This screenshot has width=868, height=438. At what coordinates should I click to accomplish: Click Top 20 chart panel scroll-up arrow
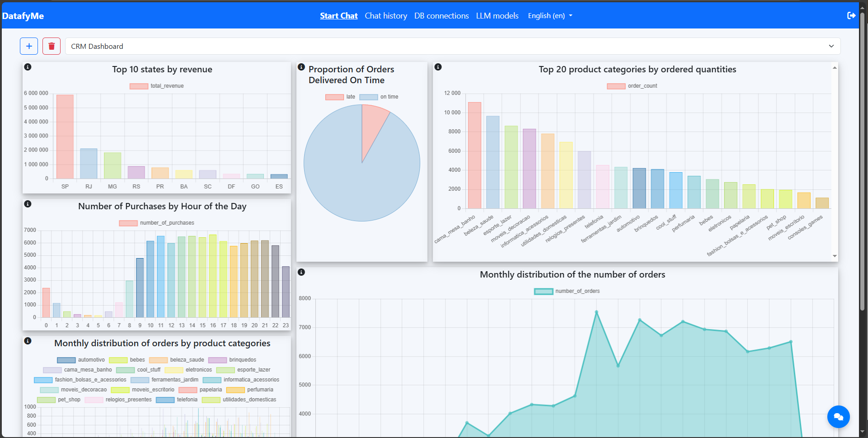[x=835, y=67]
